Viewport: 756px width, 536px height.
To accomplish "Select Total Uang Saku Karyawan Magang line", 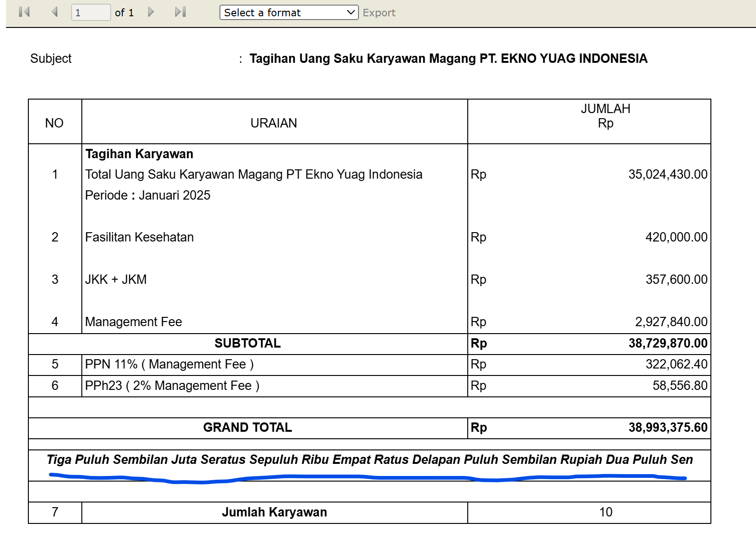I will pos(254,174).
